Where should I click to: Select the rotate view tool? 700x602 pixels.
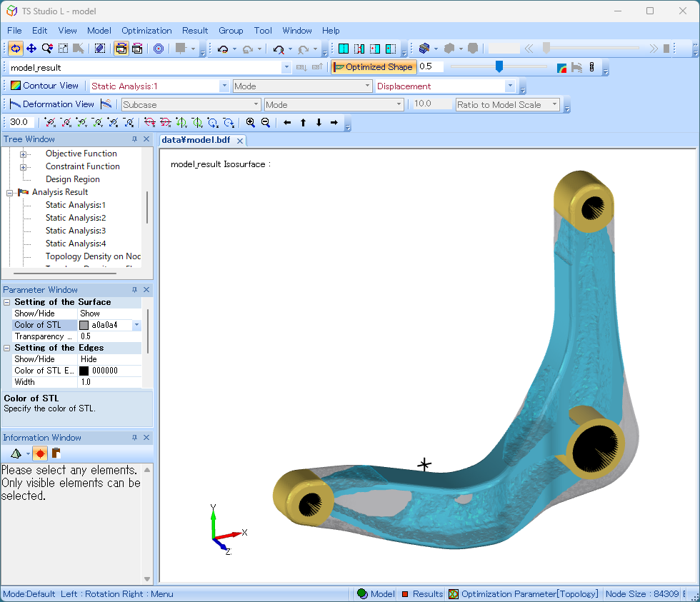16,48
